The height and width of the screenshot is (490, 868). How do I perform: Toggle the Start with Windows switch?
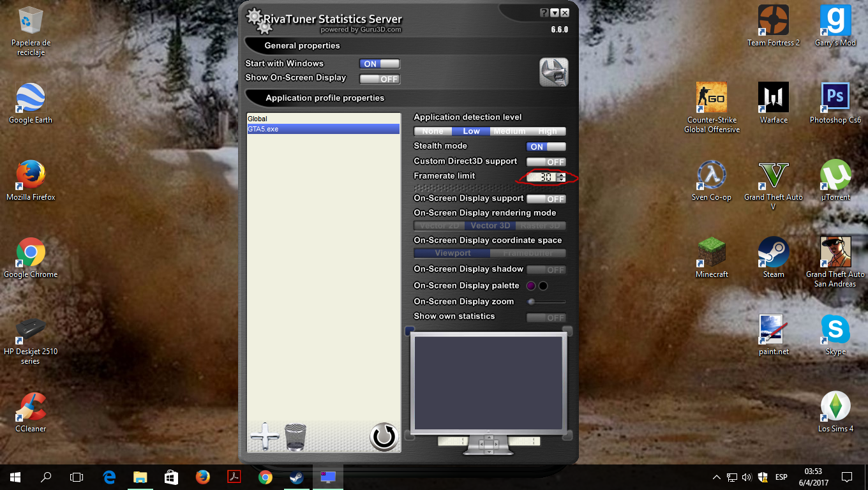point(380,64)
